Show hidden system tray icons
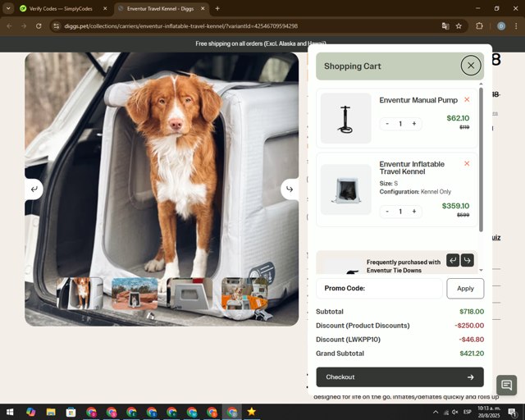The height and width of the screenshot is (420, 525). [436, 412]
